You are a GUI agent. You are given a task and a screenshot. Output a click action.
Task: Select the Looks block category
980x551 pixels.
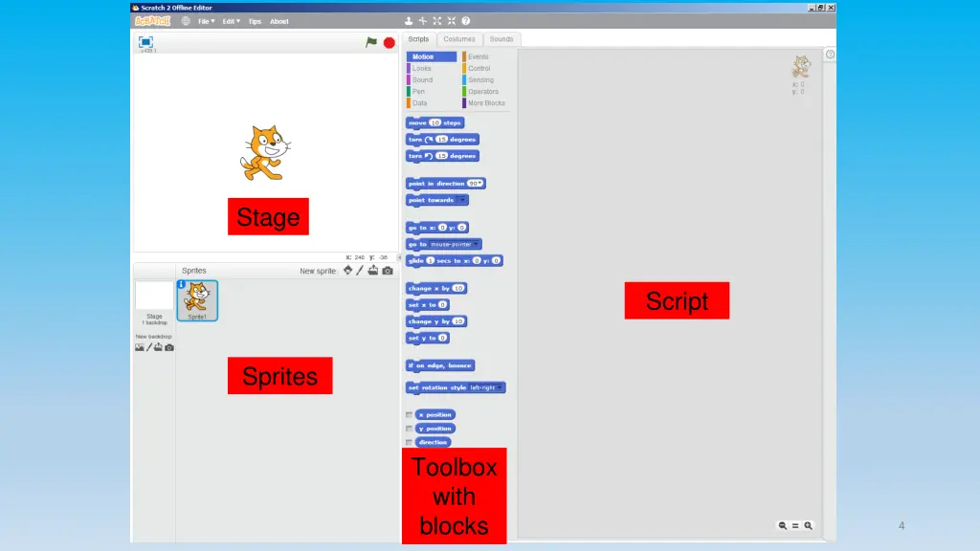(432, 69)
